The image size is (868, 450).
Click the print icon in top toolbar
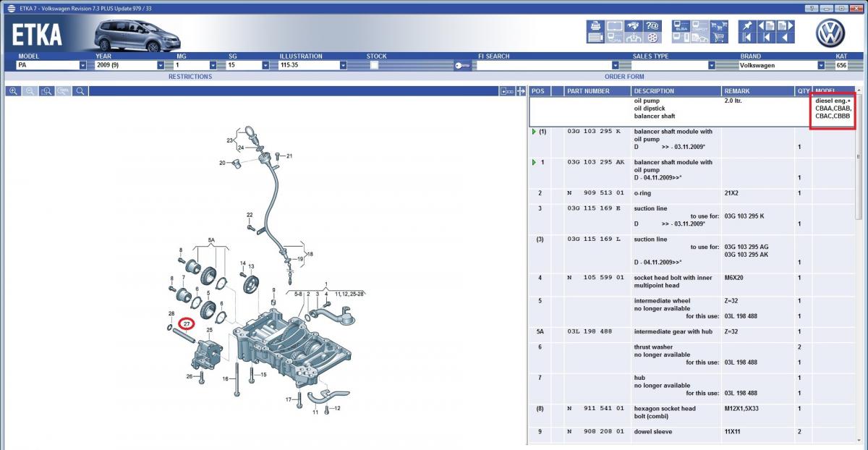tap(595, 25)
